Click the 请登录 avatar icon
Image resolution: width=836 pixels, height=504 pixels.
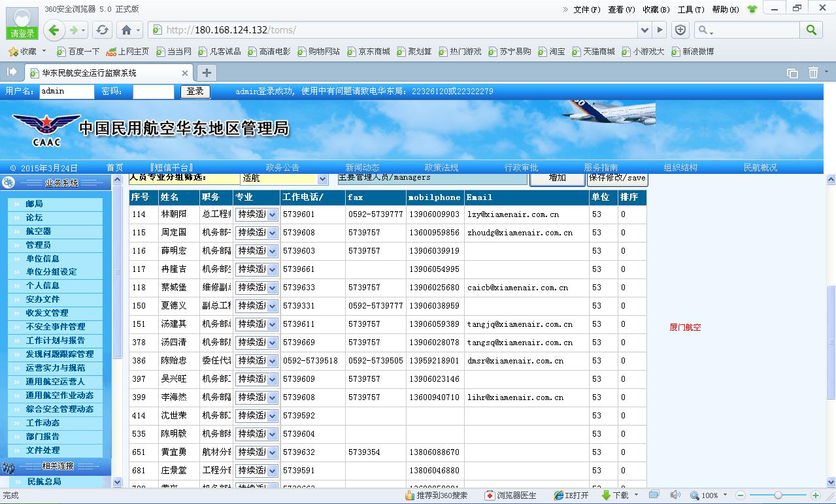(x=22, y=24)
